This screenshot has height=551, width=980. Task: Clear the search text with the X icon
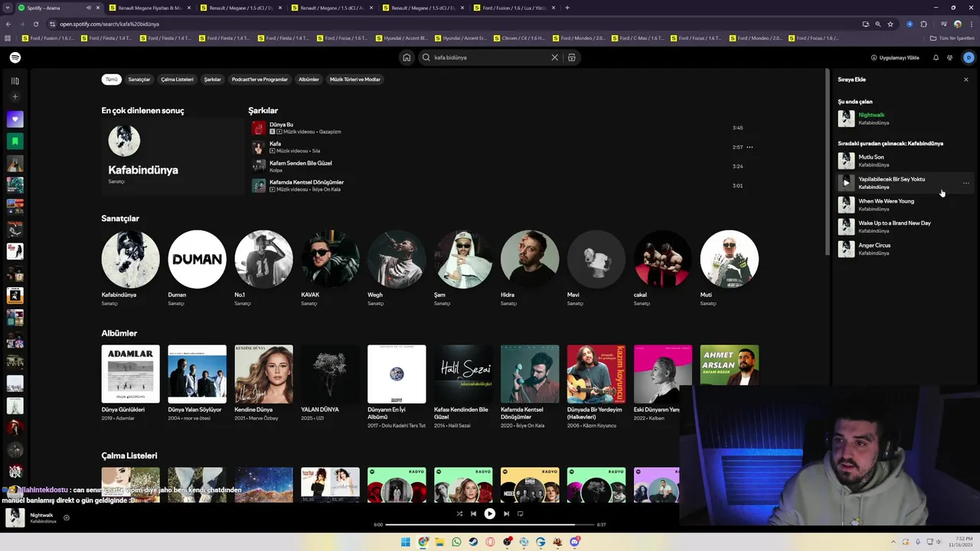point(555,57)
